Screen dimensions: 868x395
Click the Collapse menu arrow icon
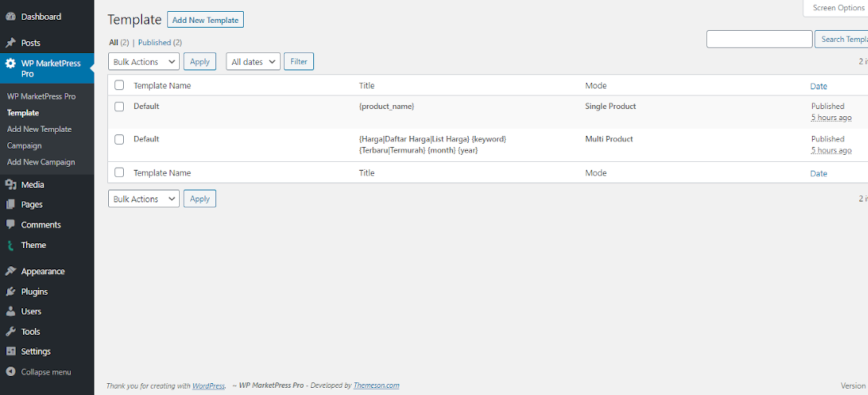click(10, 372)
